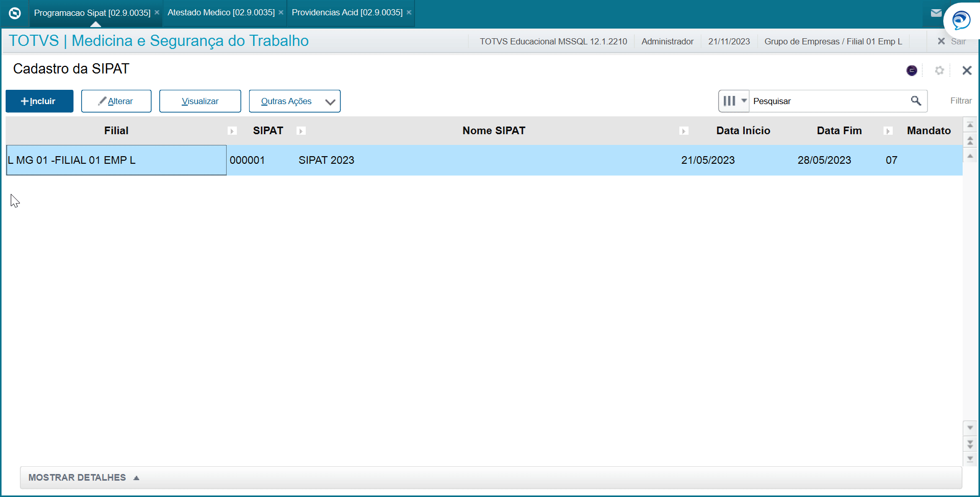Sort by Data Início column header
The image size is (980, 497).
click(x=743, y=131)
